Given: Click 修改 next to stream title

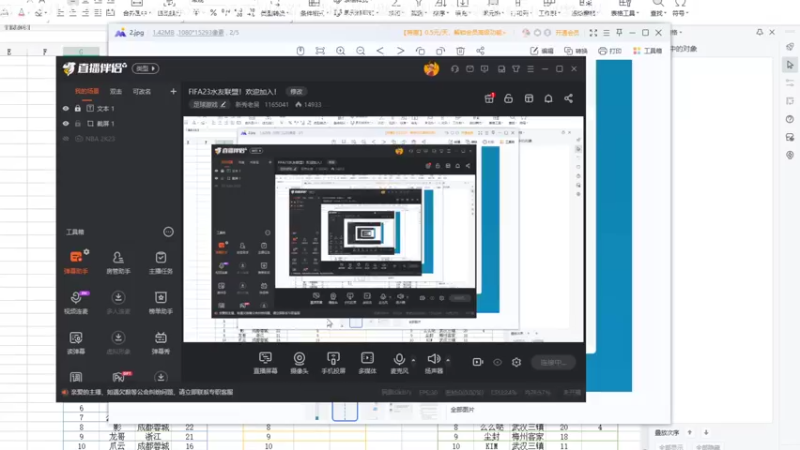Looking at the screenshot, I should (x=296, y=92).
